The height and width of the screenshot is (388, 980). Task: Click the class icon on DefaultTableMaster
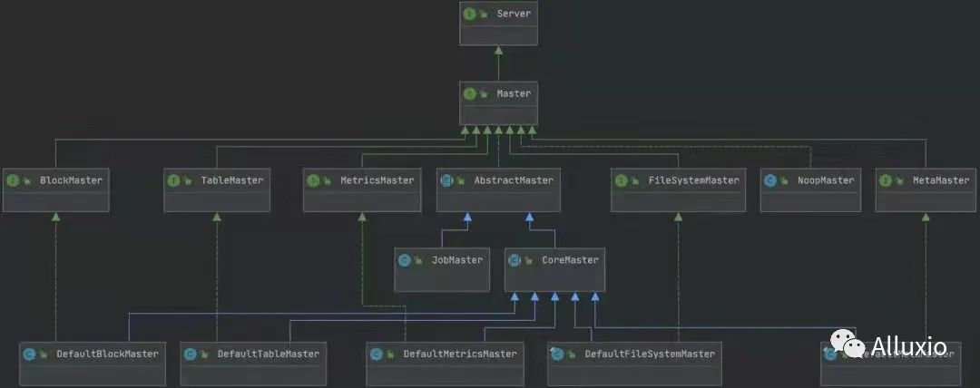(x=190, y=354)
